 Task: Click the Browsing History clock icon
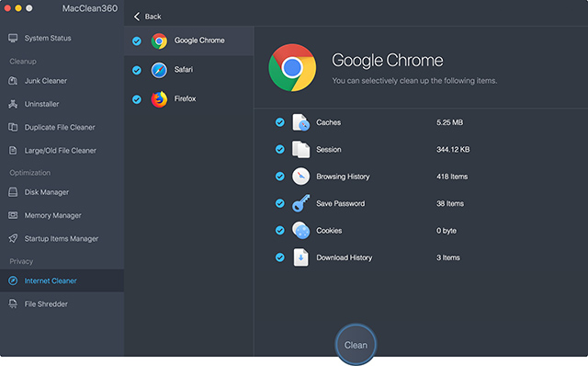301,177
